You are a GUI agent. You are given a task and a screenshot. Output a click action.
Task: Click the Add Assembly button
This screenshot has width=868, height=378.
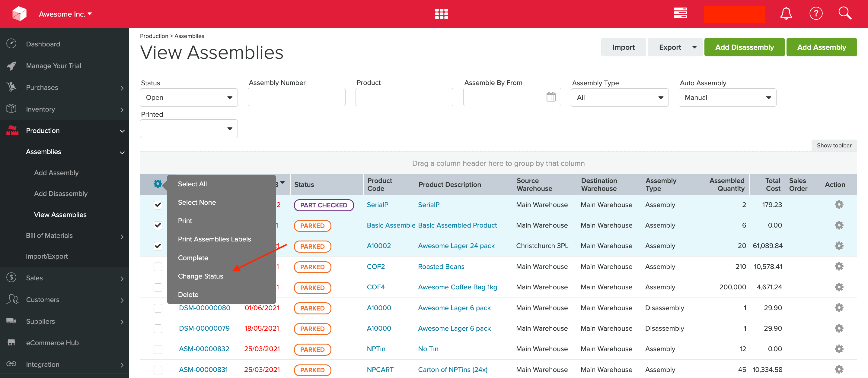tap(822, 47)
